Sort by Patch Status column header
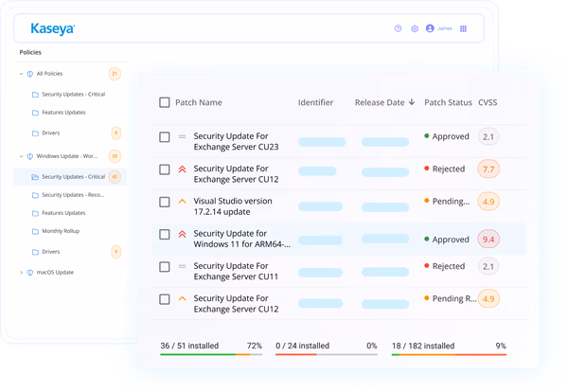 pos(448,102)
